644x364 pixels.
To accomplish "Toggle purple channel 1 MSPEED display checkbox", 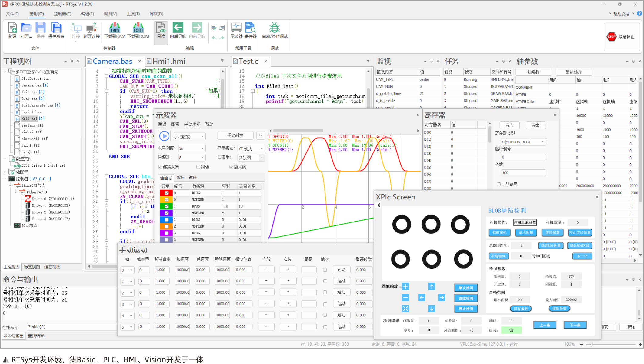I will (x=166, y=213).
